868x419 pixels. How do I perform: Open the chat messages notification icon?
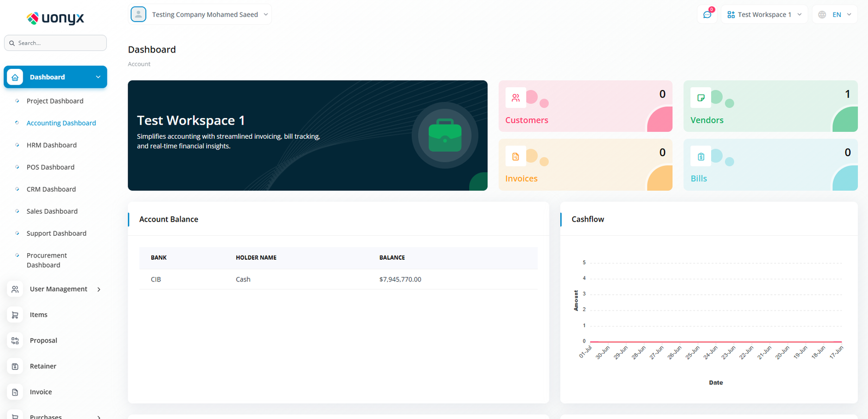point(707,15)
